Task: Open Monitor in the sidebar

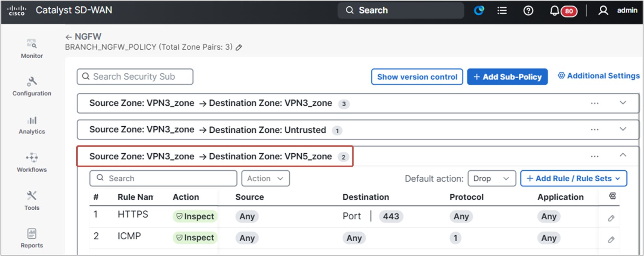Action: (x=32, y=49)
